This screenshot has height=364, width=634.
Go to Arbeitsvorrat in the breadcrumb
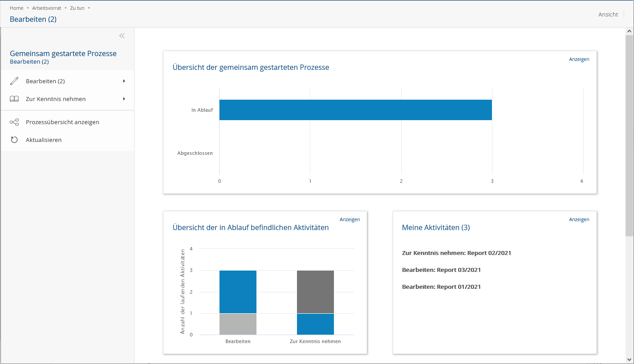point(47,8)
